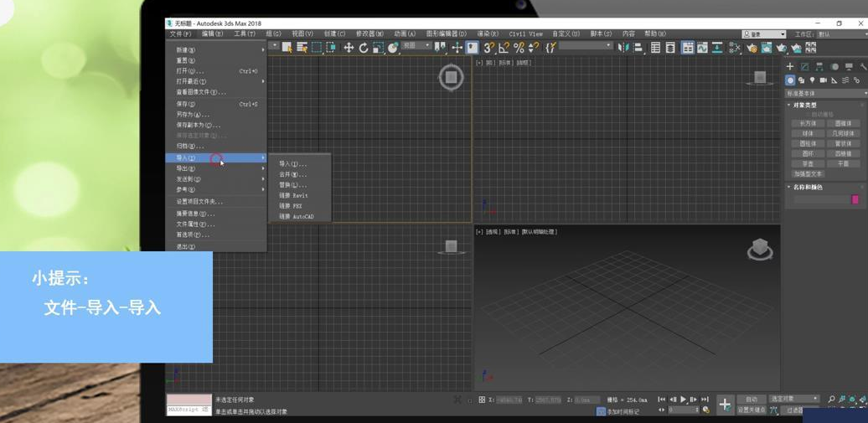Switch to the Display panel icon
Image resolution: width=868 pixels, height=423 pixels.
pos(848,66)
